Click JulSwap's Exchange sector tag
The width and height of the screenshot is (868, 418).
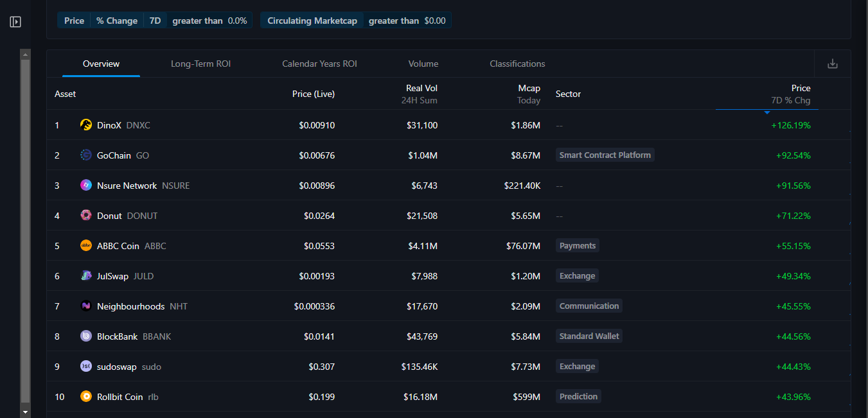click(x=577, y=275)
